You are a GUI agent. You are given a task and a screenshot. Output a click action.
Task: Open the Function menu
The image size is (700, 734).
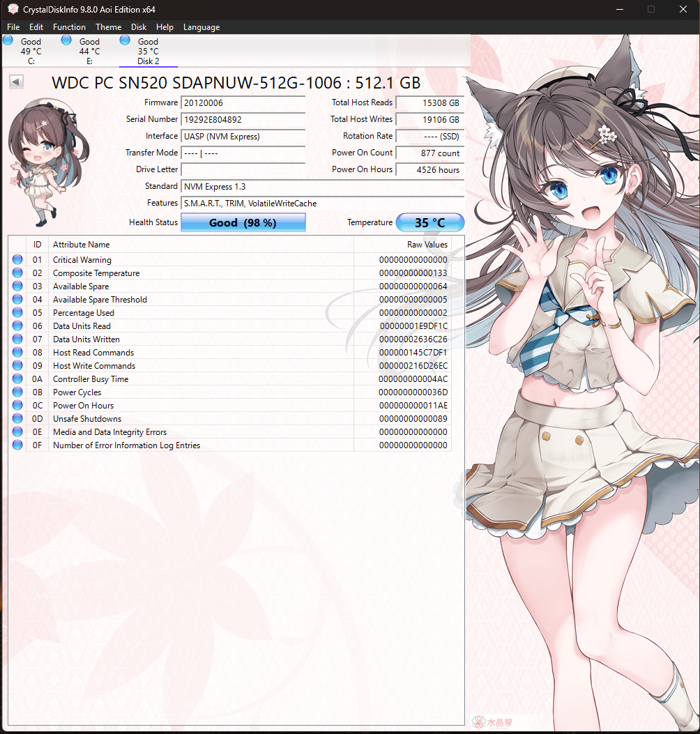click(69, 27)
